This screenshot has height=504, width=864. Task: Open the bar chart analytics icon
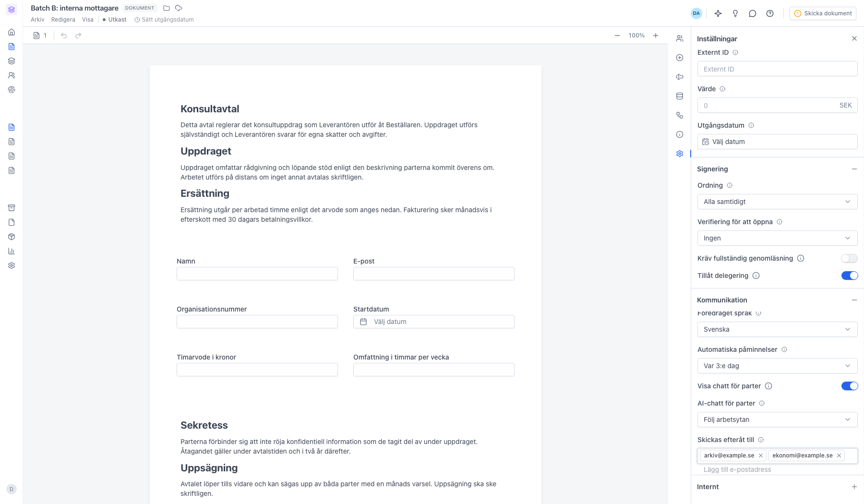click(12, 251)
